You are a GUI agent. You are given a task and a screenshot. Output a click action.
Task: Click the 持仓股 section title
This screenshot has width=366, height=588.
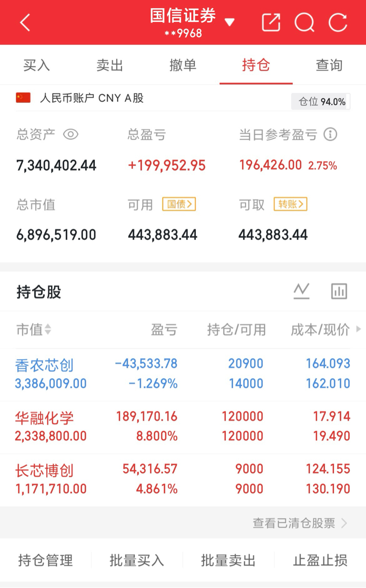(x=39, y=292)
